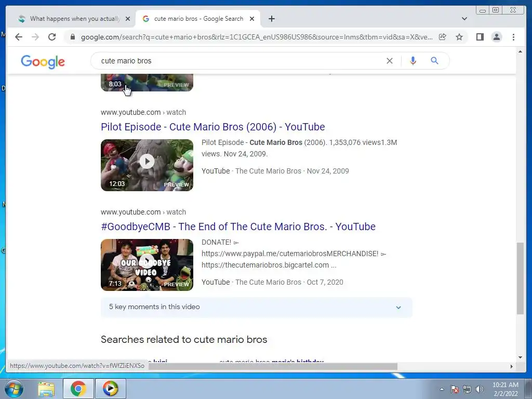
Task: Go back to the previous page
Action: pos(19,37)
